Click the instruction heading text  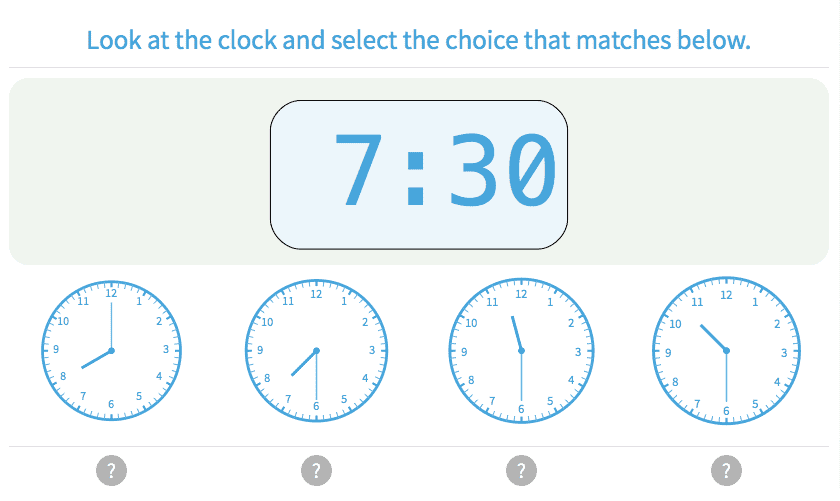point(418,41)
